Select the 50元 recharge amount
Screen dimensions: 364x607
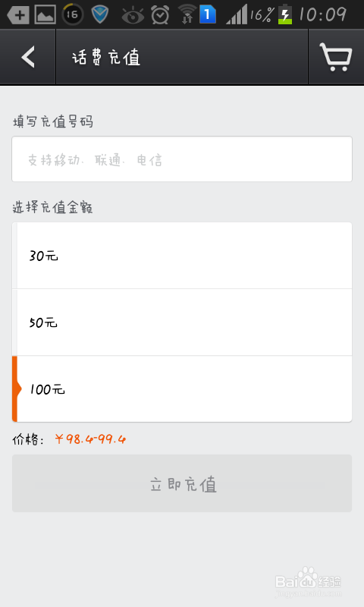click(x=182, y=322)
